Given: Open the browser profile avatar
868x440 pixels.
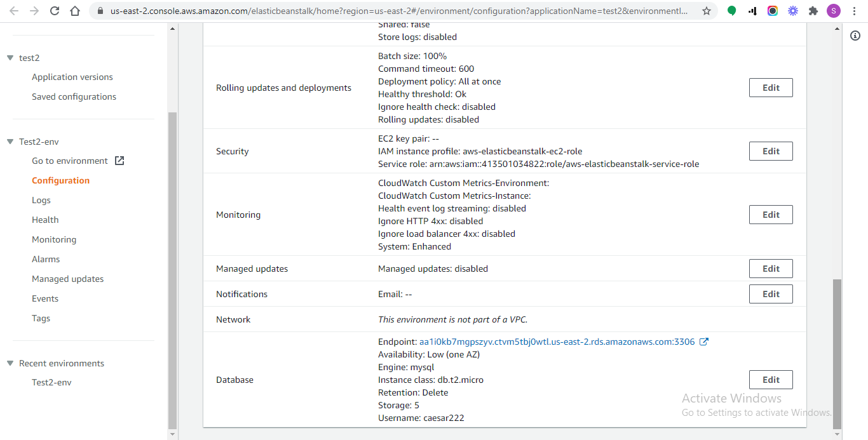Looking at the screenshot, I should [x=834, y=10].
